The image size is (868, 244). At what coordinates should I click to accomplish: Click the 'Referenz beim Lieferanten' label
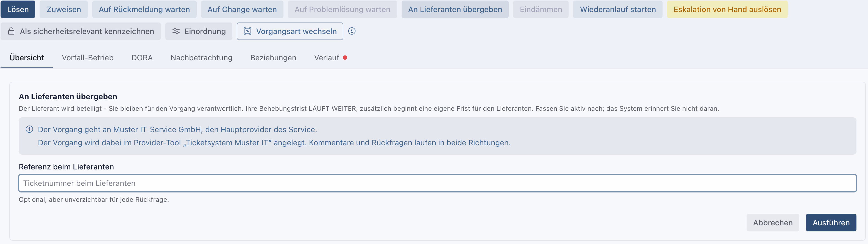(66, 167)
